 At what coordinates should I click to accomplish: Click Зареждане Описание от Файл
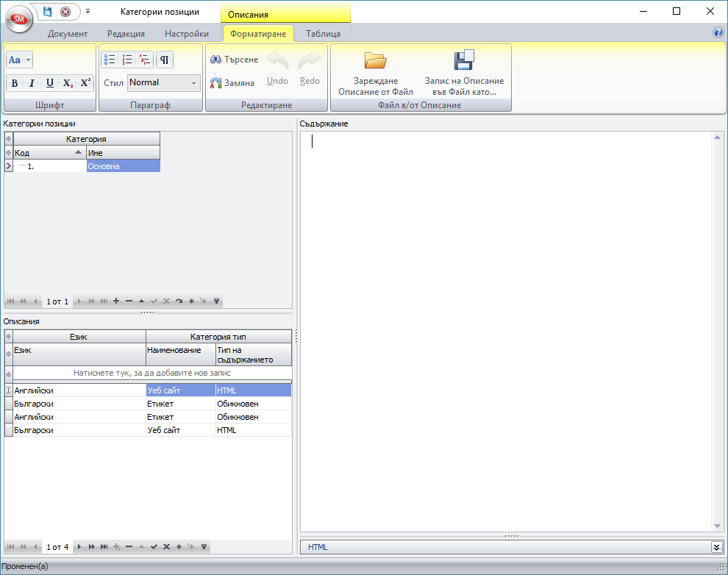tap(376, 74)
